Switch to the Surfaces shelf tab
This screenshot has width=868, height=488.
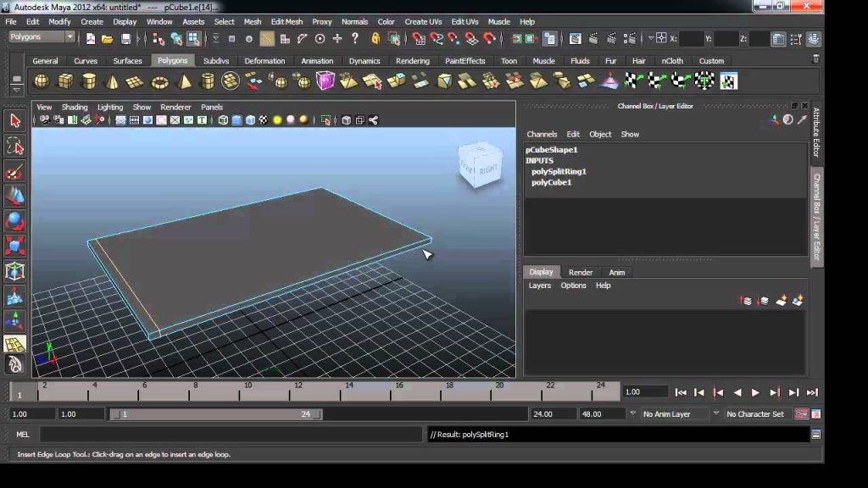tap(127, 61)
